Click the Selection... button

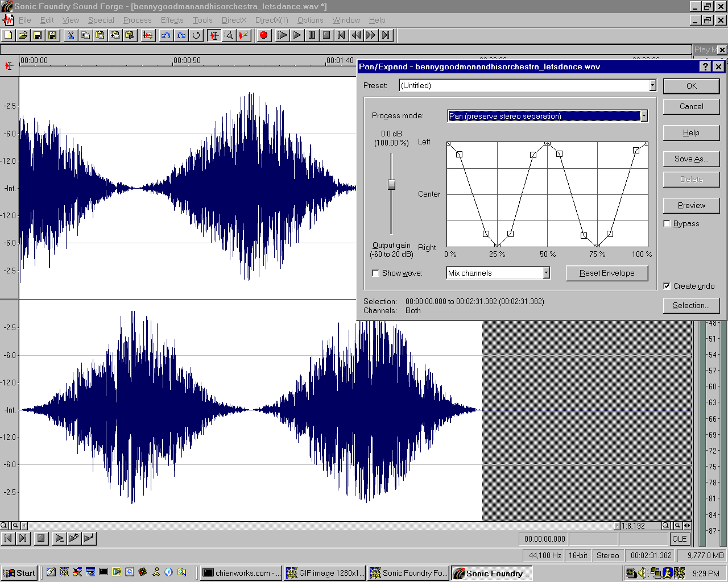pyautogui.click(x=692, y=305)
